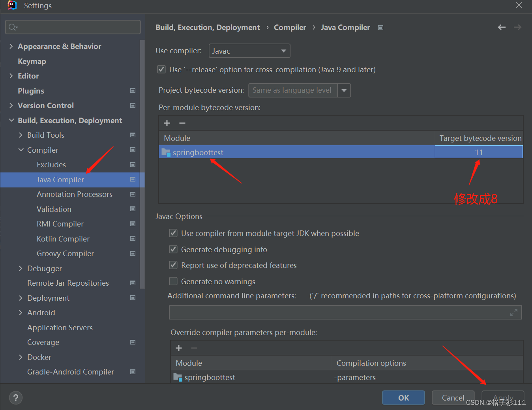Image resolution: width=532 pixels, height=410 pixels.
Task: Toggle Use compiler from module target JDK
Action: point(173,233)
